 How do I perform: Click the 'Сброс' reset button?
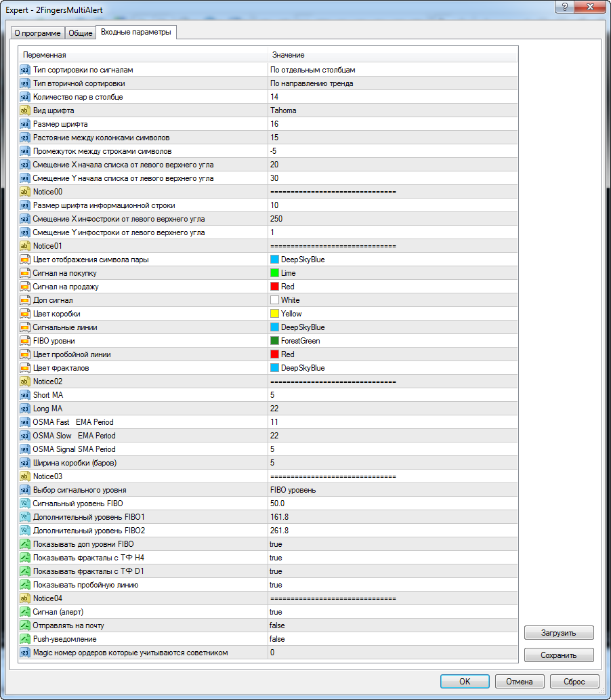tap(574, 682)
